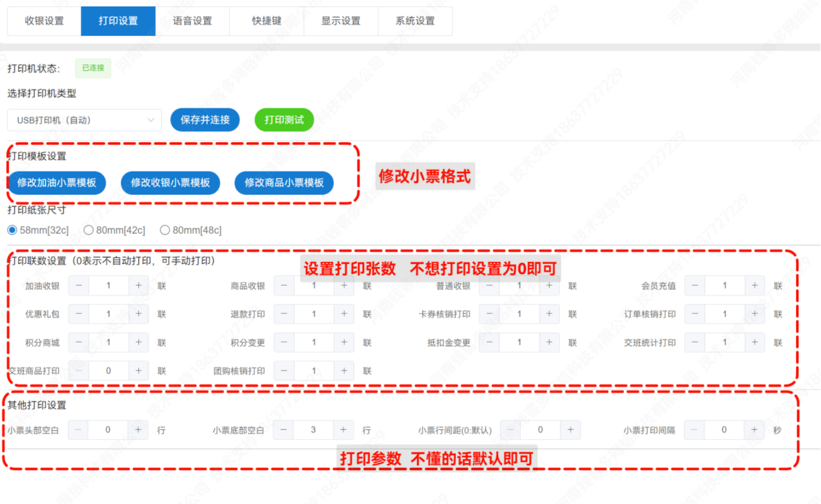
Task: Decrease 商品收银 print copies with minus
Action: pos(284,286)
